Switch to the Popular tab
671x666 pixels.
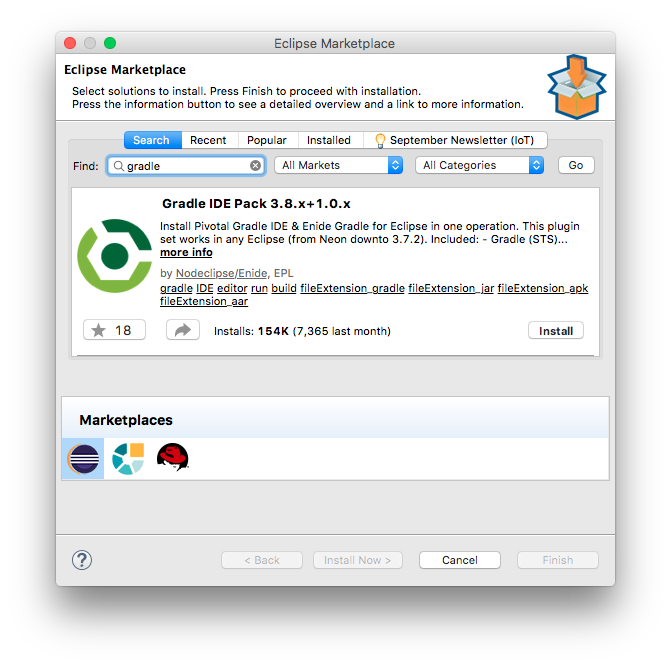pos(267,140)
